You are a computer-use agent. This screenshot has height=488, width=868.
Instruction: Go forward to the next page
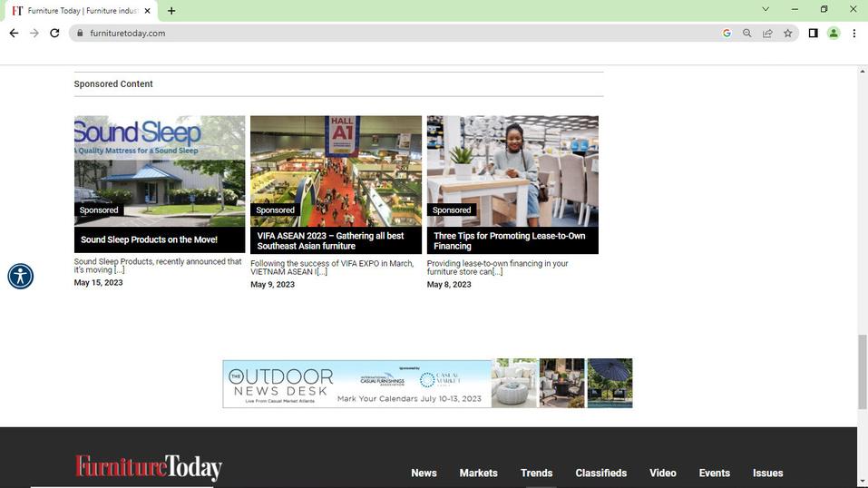[x=34, y=34]
